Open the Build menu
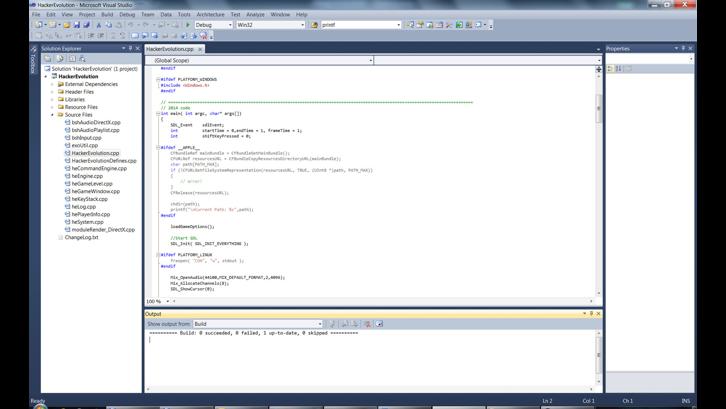Screen dimensions: 726x409 click(x=107, y=14)
